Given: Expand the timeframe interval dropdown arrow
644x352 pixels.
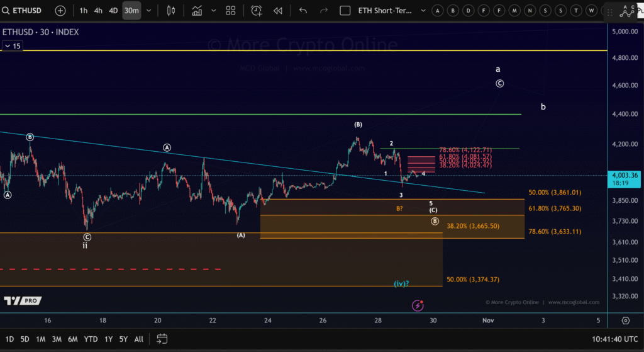Looking at the screenshot, I should tap(148, 11).
